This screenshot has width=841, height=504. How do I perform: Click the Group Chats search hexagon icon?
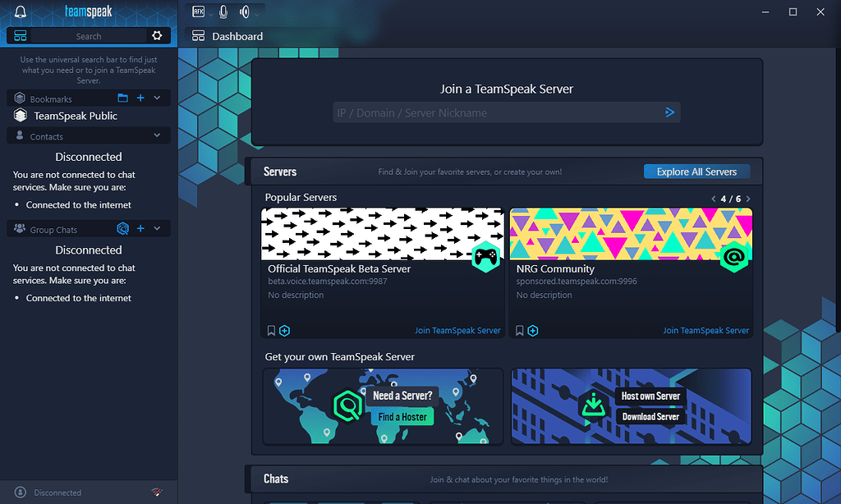(123, 229)
